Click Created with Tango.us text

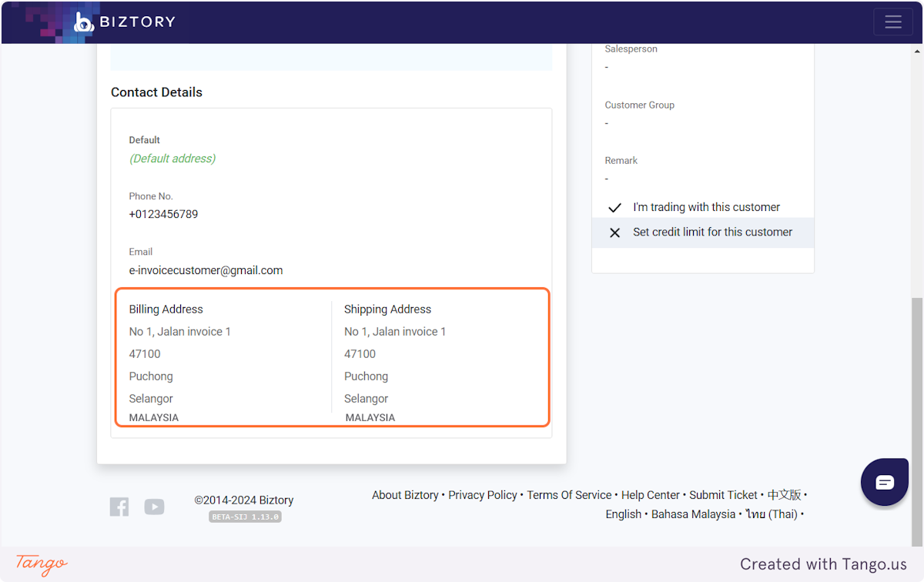(823, 564)
